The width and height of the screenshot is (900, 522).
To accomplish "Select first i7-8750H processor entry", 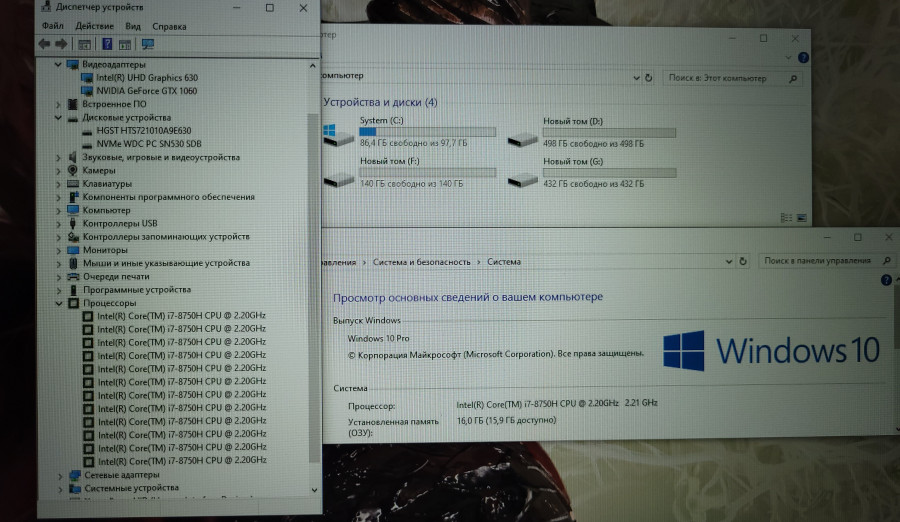I will [181, 315].
